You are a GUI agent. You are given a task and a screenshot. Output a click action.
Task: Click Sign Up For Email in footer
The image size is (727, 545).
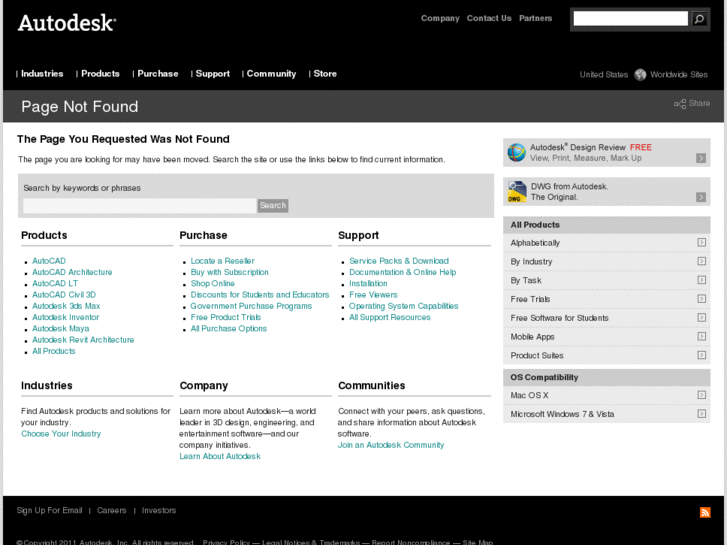pyautogui.click(x=49, y=510)
